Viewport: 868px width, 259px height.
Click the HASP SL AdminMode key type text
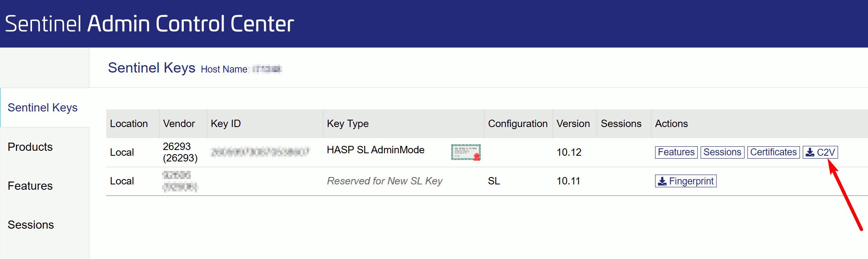point(375,150)
